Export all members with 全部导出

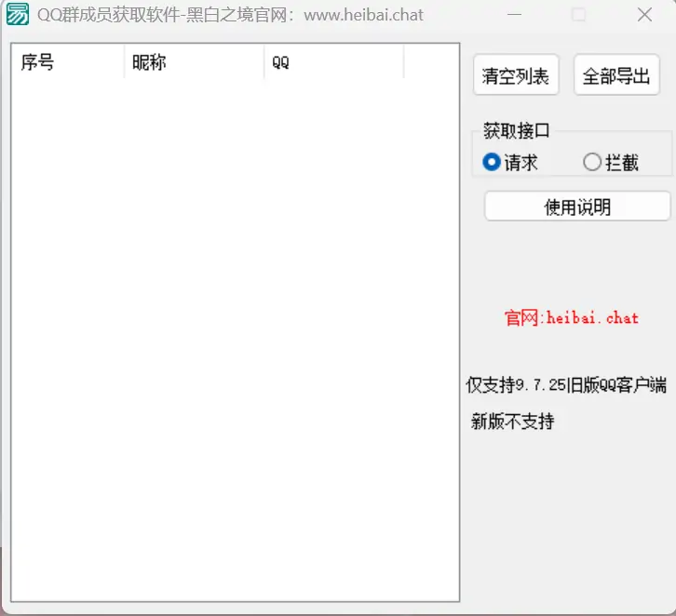(x=616, y=76)
